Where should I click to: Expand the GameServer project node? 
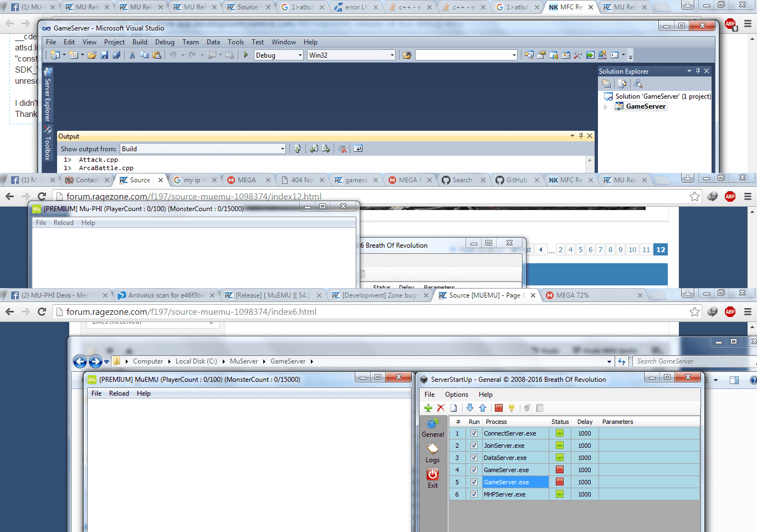(605, 107)
